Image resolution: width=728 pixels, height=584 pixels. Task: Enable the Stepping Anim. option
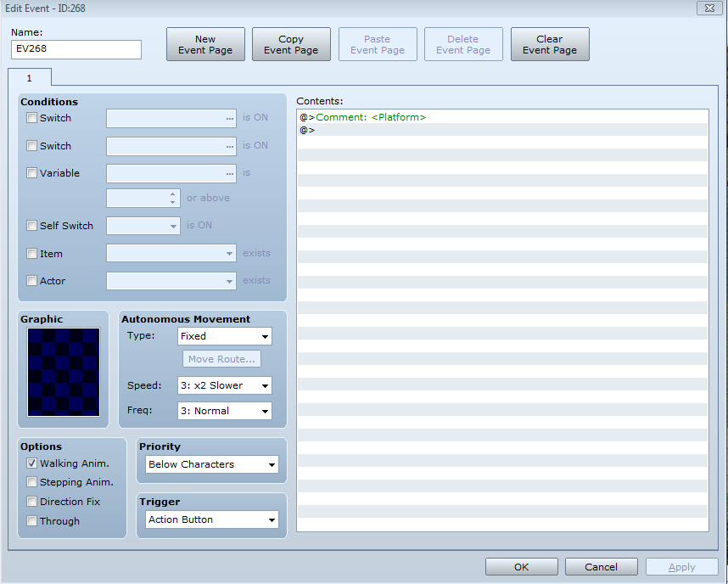coord(32,482)
